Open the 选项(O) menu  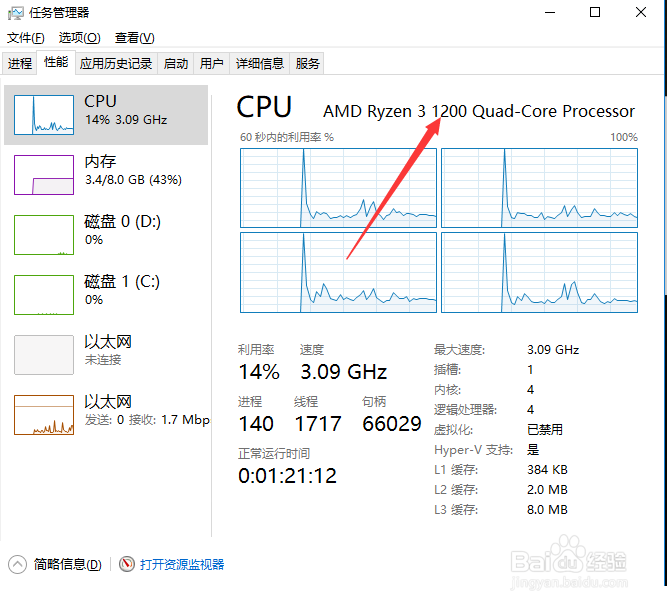(79, 38)
